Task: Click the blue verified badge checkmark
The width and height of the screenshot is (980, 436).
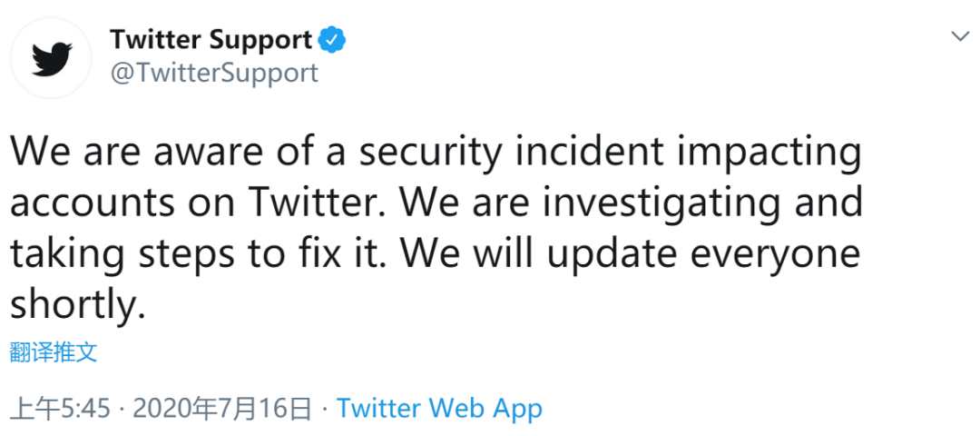Action: coord(330,41)
